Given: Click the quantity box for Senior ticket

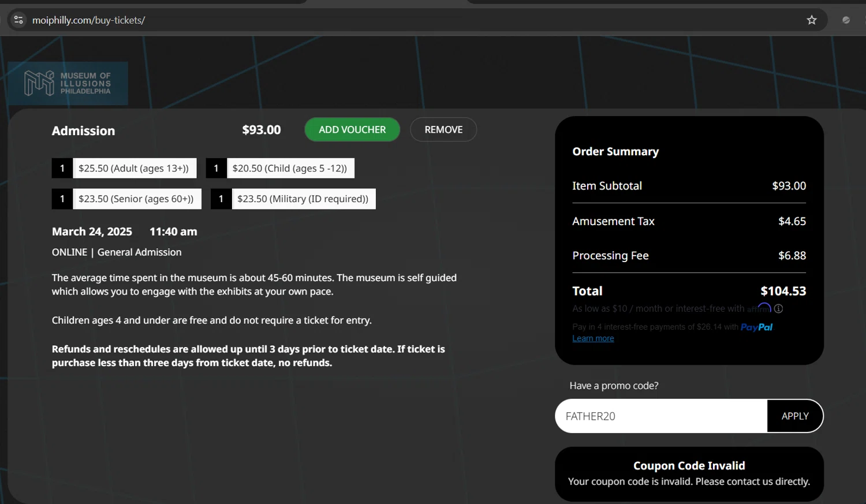Looking at the screenshot, I should [62, 199].
